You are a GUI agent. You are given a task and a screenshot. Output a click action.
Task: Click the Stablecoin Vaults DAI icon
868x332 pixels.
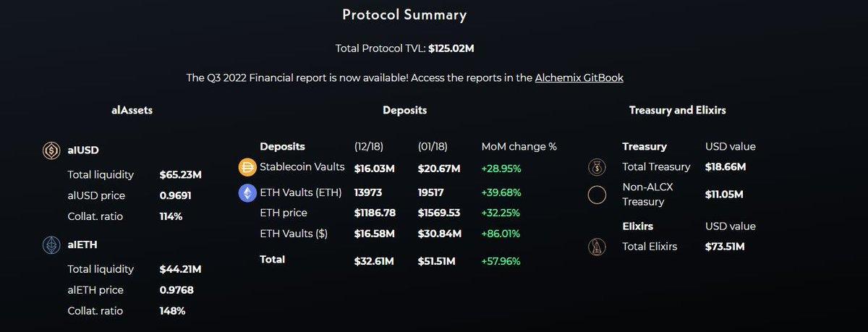click(x=247, y=168)
